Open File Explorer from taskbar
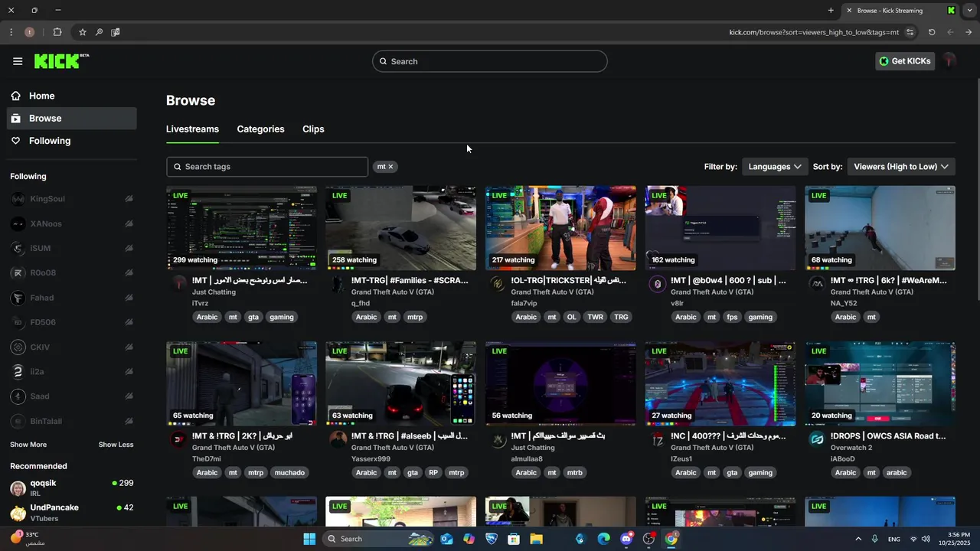Screen dimensions: 980x551 536,539
